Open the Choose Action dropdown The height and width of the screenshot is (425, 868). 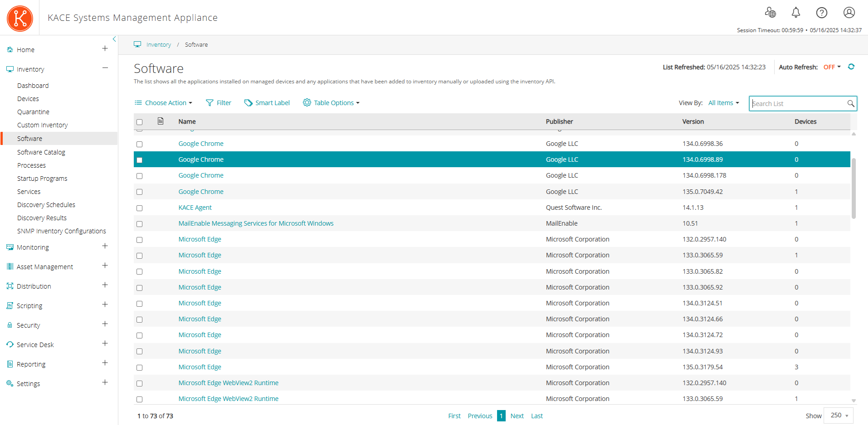[164, 103]
